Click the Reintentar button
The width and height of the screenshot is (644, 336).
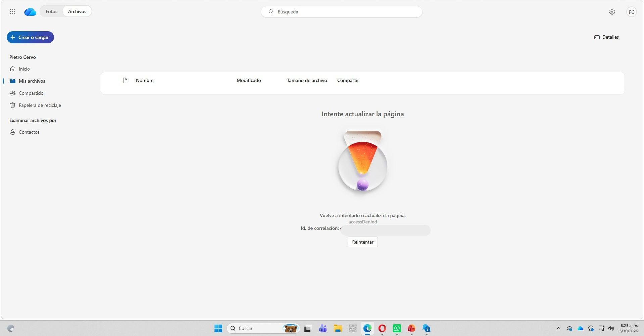click(362, 242)
